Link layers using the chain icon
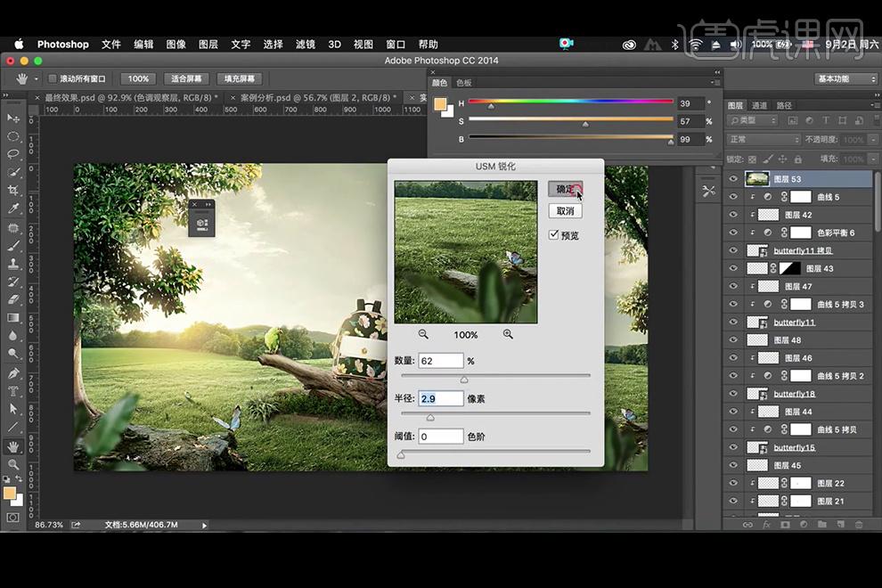 click(x=747, y=525)
